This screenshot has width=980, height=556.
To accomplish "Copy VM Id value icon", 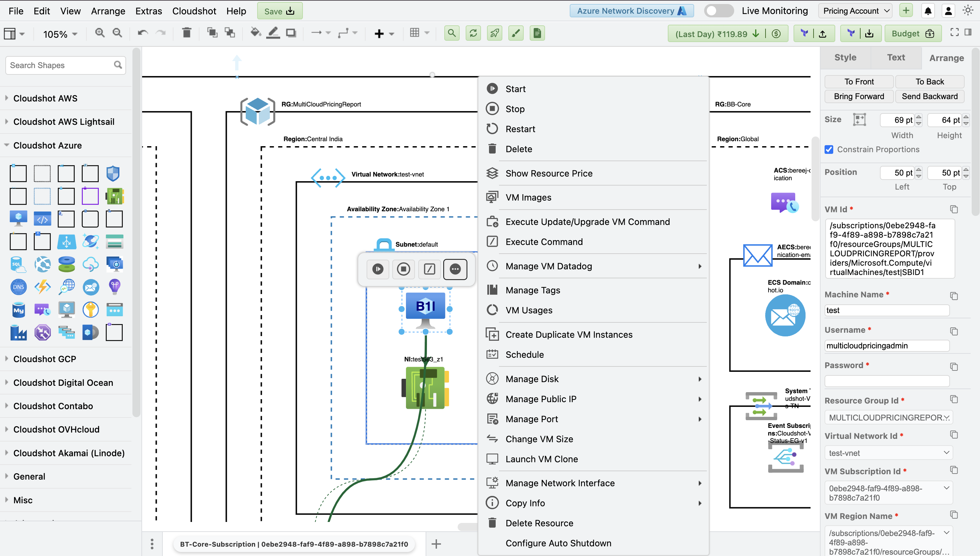I will point(954,209).
